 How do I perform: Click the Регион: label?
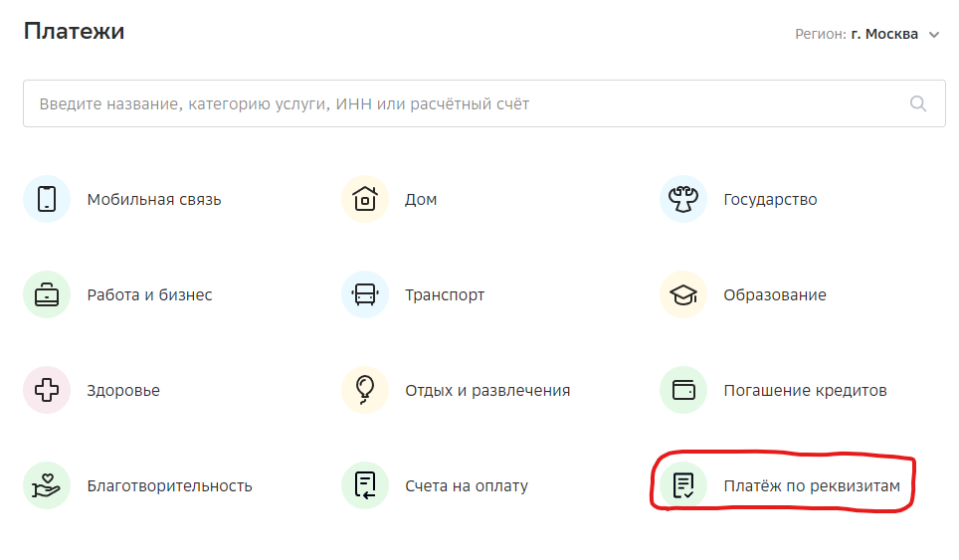coord(820,34)
